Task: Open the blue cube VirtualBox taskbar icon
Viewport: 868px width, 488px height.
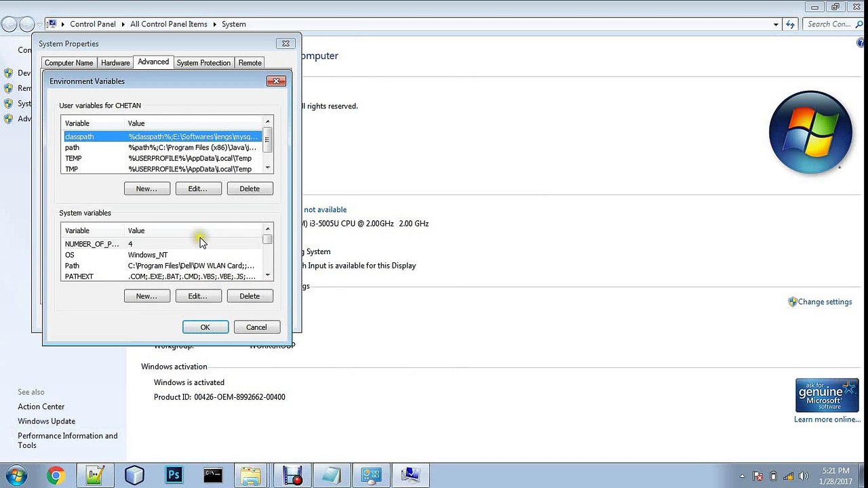Action: pyautogui.click(x=134, y=476)
